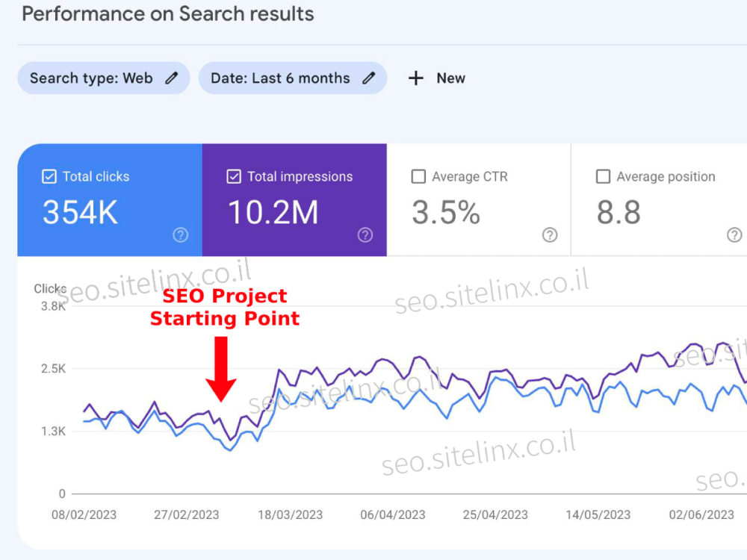Add a New filter
This screenshot has width=747, height=560.
[x=436, y=78]
